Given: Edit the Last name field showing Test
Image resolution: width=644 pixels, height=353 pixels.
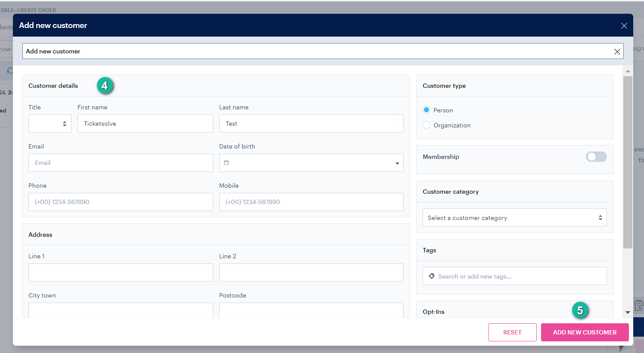Looking at the screenshot, I should [311, 124].
